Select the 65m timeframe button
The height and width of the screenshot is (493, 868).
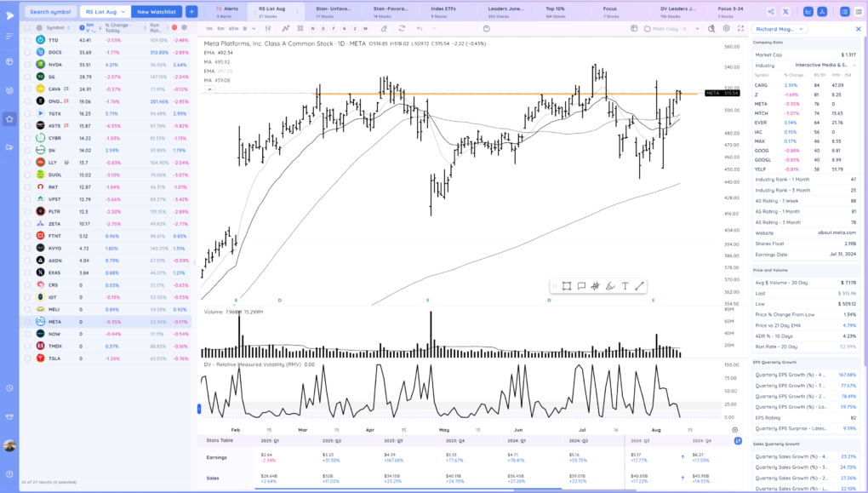tap(233, 28)
